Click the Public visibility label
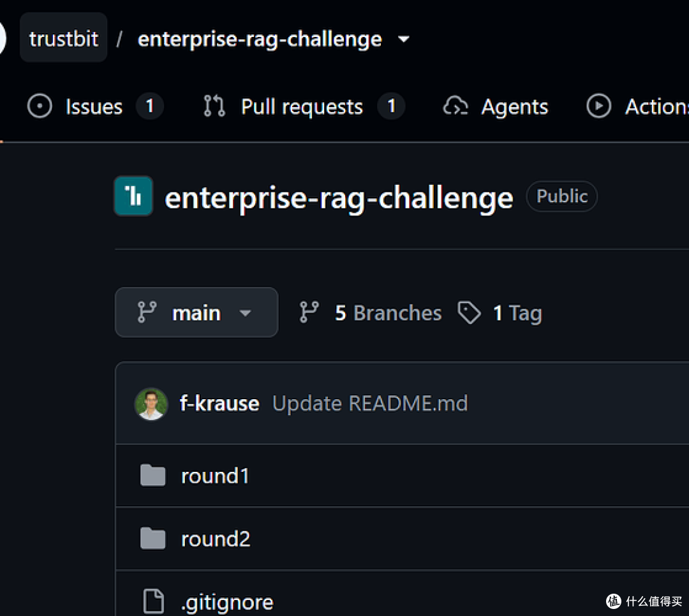689x616 pixels. click(561, 196)
